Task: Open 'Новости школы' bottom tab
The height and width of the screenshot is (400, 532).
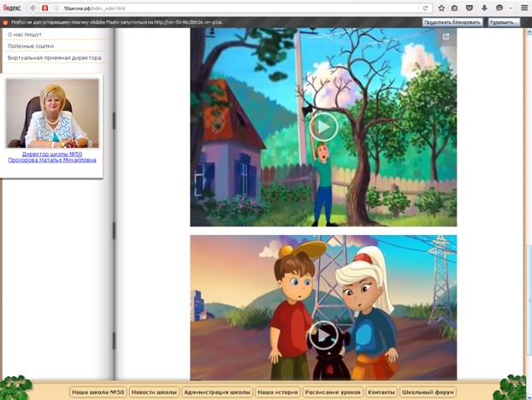Action: click(x=154, y=392)
